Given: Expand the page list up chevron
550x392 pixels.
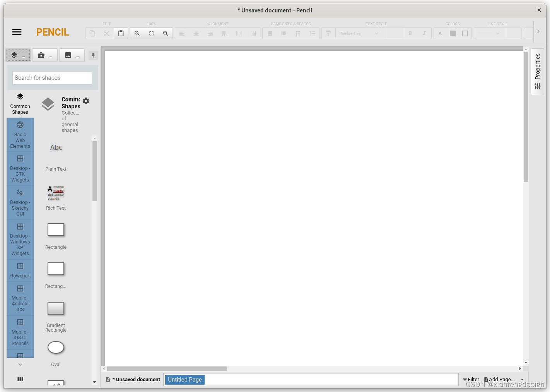Looking at the screenshot, I should click(x=522, y=380).
